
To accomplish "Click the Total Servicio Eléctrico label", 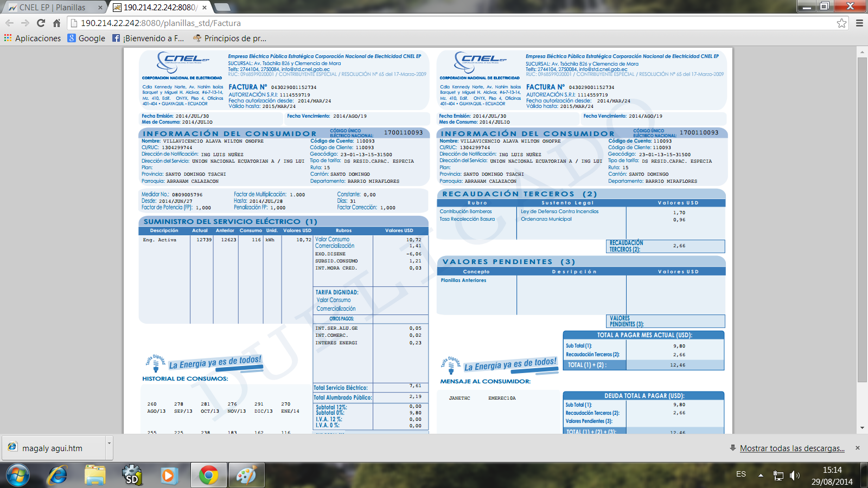I will pyautogui.click(x=341, y=388).
